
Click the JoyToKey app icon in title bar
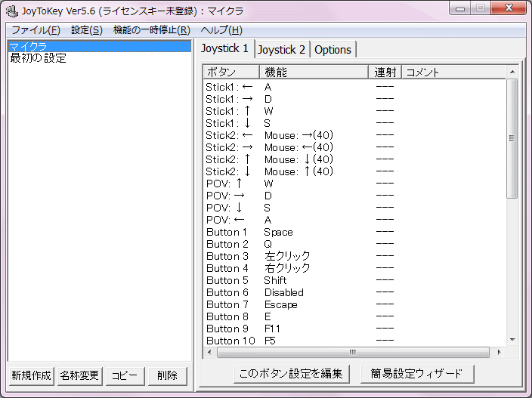(12, 11)
